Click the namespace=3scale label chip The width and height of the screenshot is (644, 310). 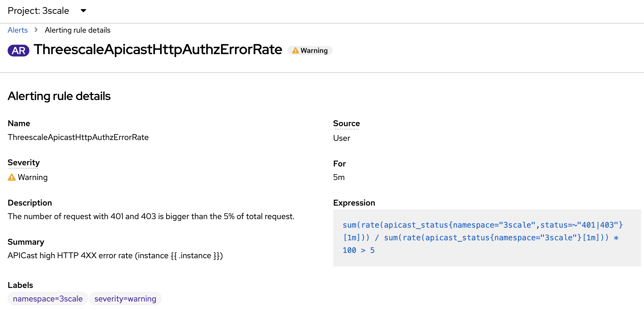(x=48, y=299)
